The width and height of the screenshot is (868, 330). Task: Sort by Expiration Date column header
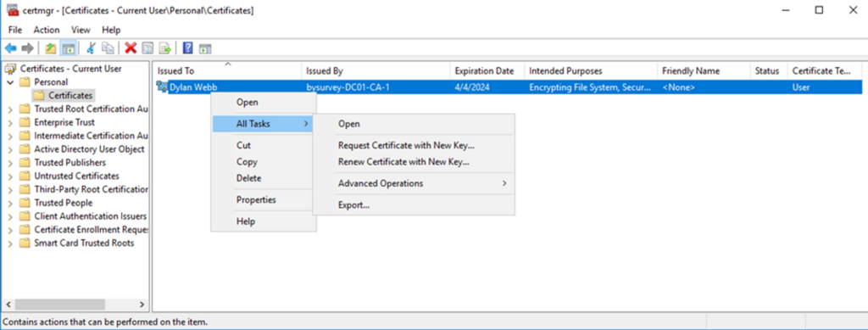(487, 71)
